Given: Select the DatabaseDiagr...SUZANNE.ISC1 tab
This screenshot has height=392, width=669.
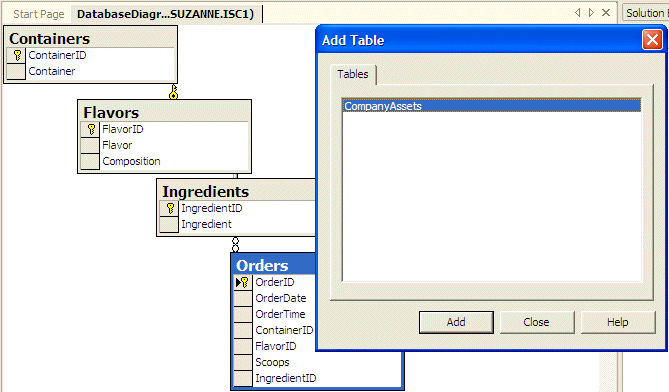Looking at the screenshot, I should pyautogui.click(x=166, y=14).
